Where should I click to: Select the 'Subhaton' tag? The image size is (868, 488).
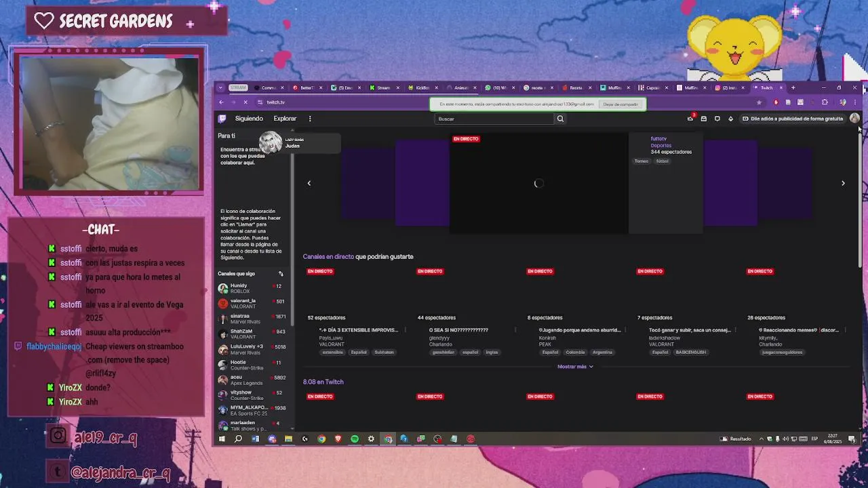click(384, 352)
